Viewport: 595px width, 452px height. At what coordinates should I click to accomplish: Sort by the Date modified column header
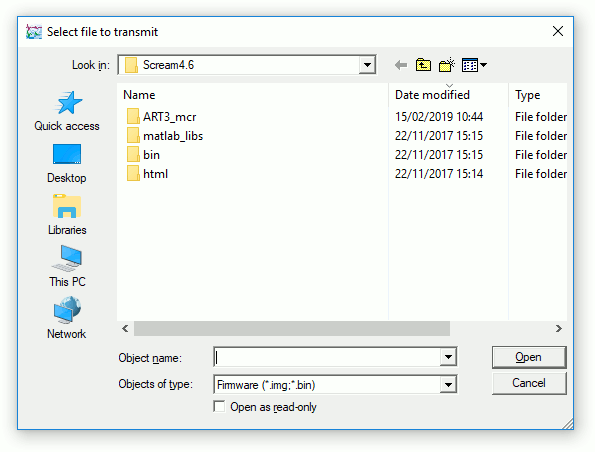[x=432, y=95]
